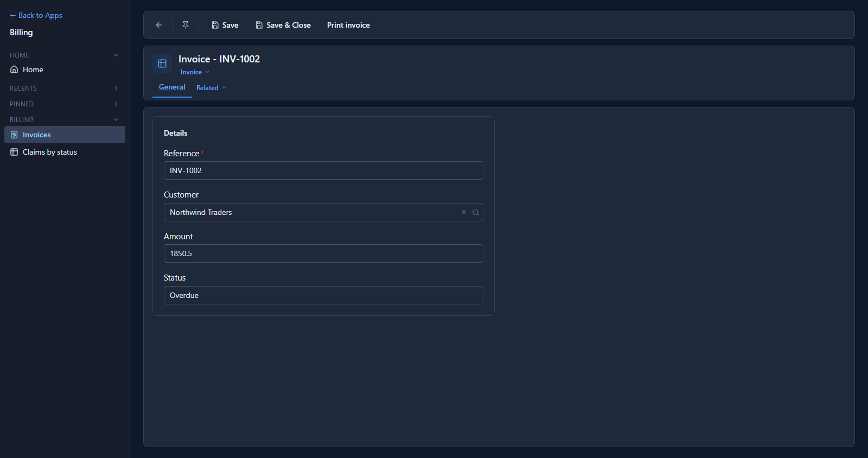
Task: Pin this invoice record
Action: tap(186, 25)
